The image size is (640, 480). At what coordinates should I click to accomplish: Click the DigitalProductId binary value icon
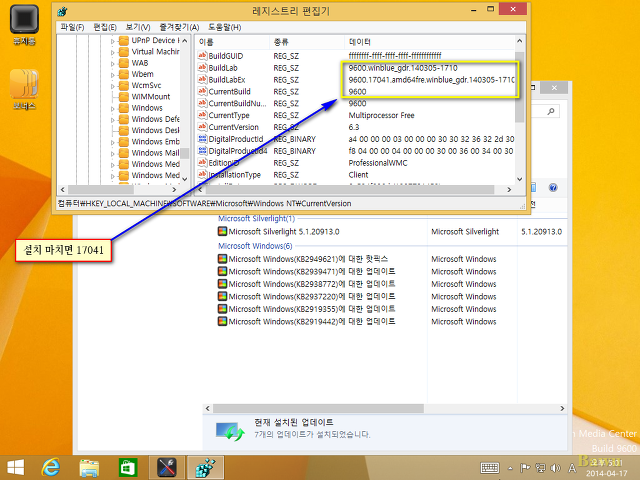click(202, 139)
